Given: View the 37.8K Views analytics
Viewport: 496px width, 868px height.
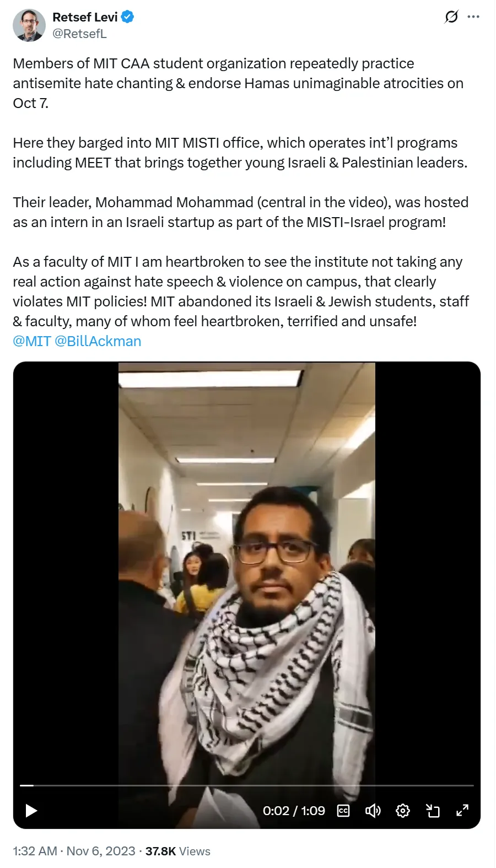Looking at the screenshot, I should (x=177, y=851).
